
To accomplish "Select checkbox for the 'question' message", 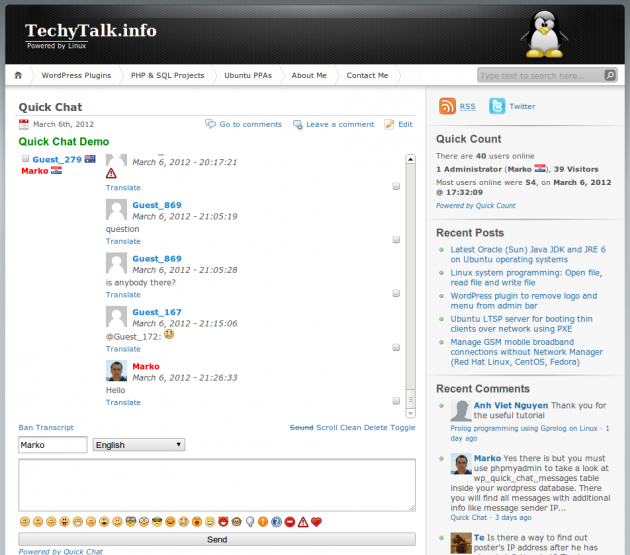I will [x=396, y=240].
